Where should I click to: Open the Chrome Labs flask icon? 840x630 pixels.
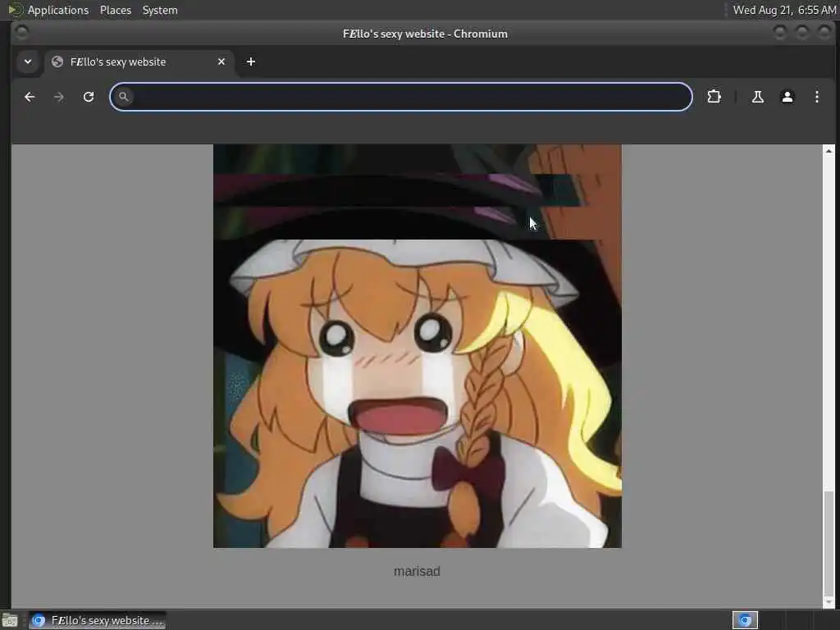757,97
